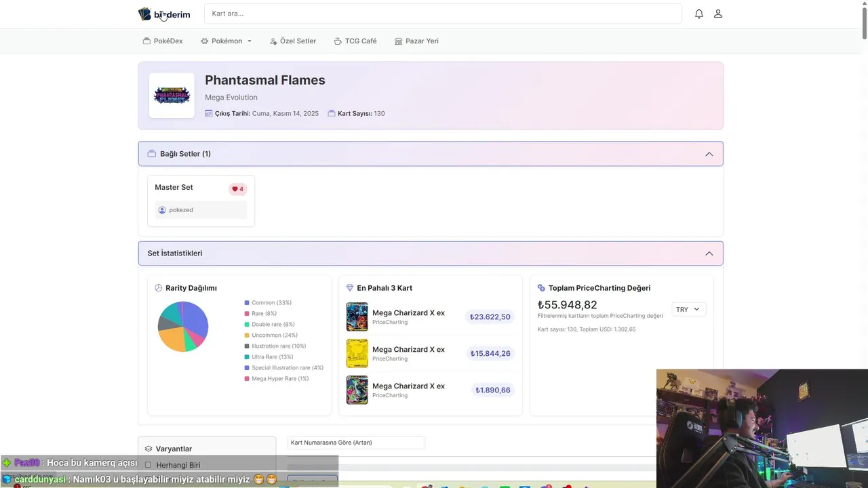Screen dimensions: 868x488
Task: Click the Mega Evolution series text
Action: (231, 98)
